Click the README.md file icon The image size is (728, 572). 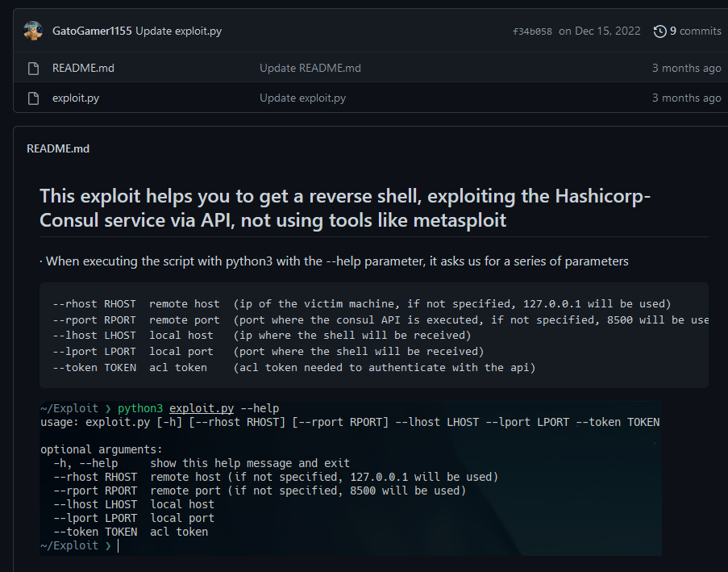[x=33, y=69]
